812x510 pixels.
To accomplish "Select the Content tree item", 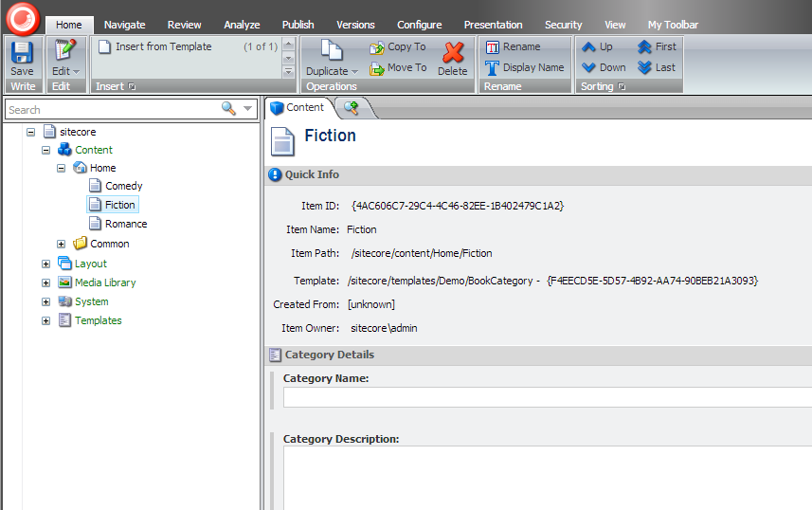I will pos(85,150).
